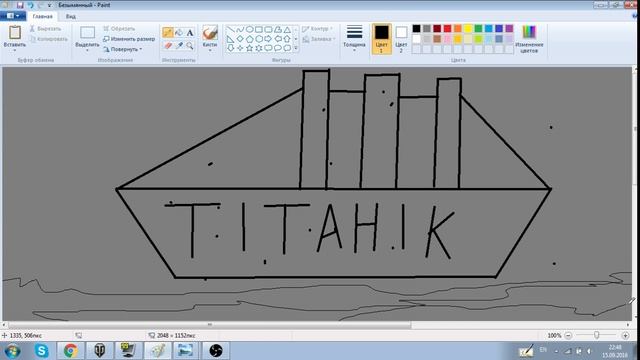Choose the Down arrow shape
Screen dimensions: 640x360
231,48
